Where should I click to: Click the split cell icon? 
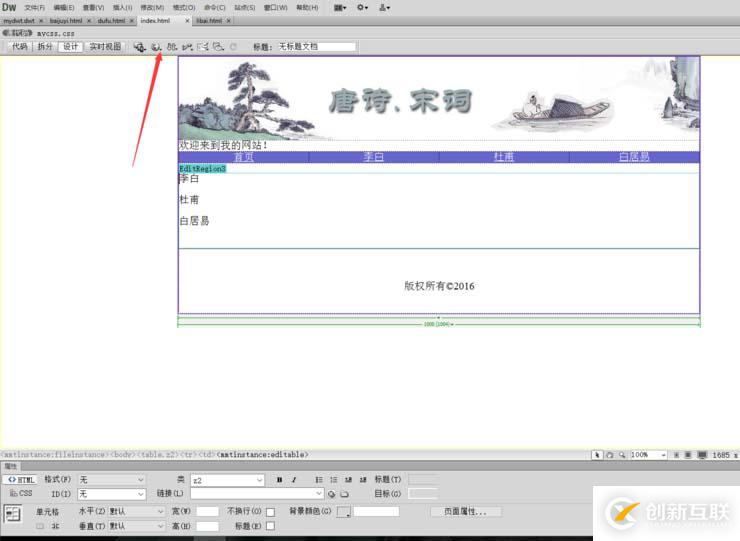[56, 526]
